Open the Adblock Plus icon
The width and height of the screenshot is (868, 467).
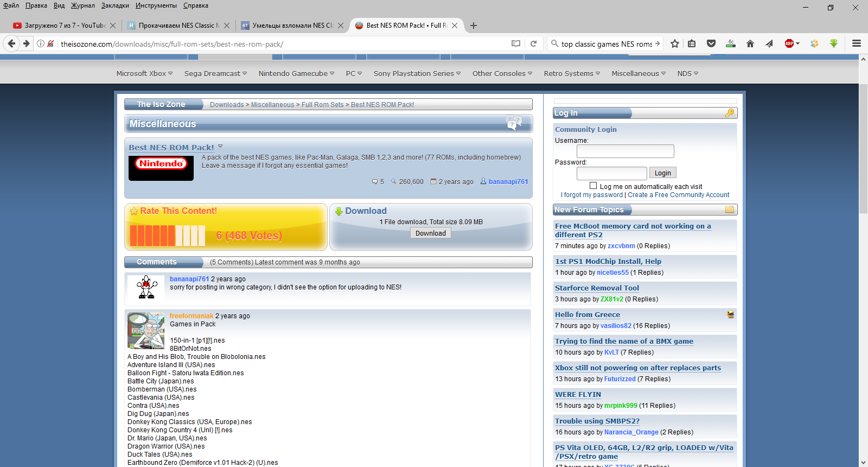point(789,43)
